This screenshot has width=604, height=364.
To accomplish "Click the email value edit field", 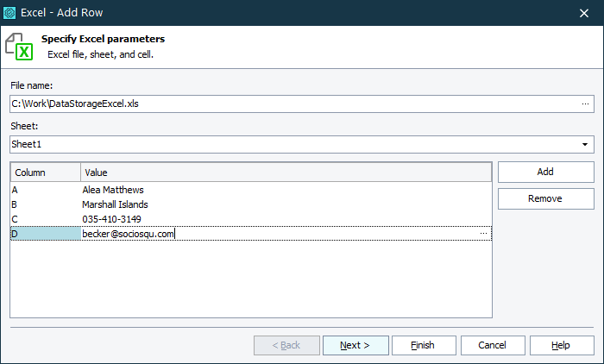I will coord(276,234).
